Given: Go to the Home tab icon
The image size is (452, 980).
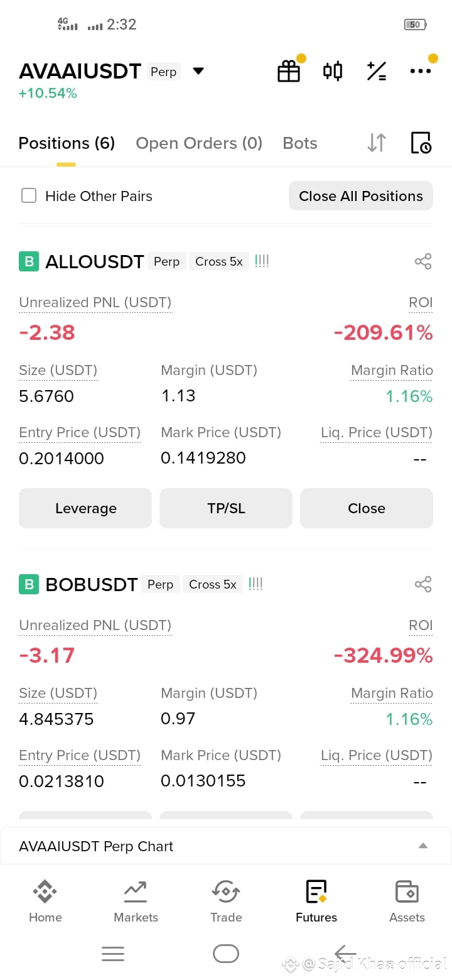Looking at the screenshot, I should (x=45, y=891).
